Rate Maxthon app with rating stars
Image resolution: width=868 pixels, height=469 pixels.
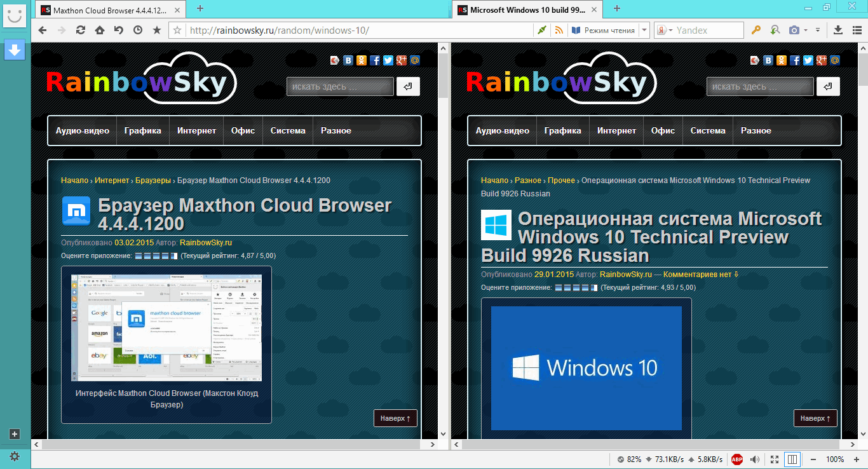click(x=156, y=255)
